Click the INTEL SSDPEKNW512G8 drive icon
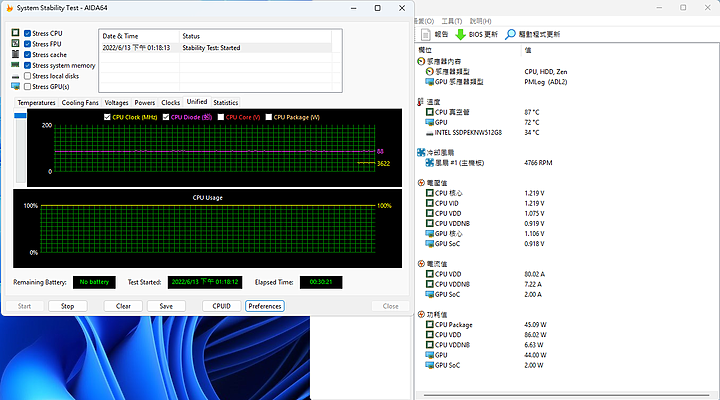Image resolution: width=720 pixels, height=400 pixels. point(429,133)
